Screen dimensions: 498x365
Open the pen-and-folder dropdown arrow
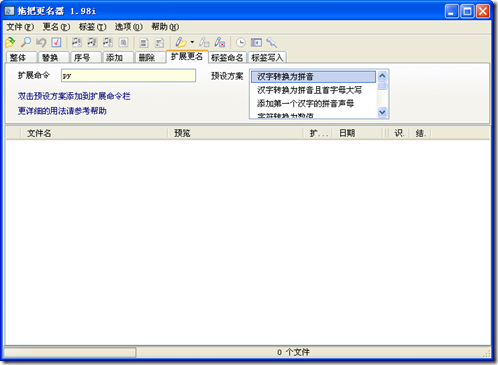[x=192, y=42]
